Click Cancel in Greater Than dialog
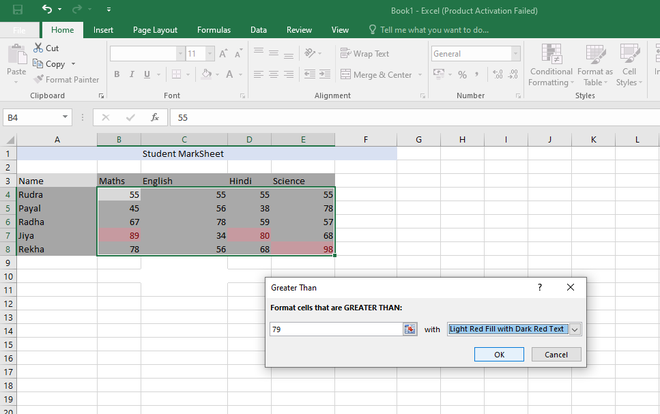Viewport: 660px width, 414px height. (x=556, y=354)
